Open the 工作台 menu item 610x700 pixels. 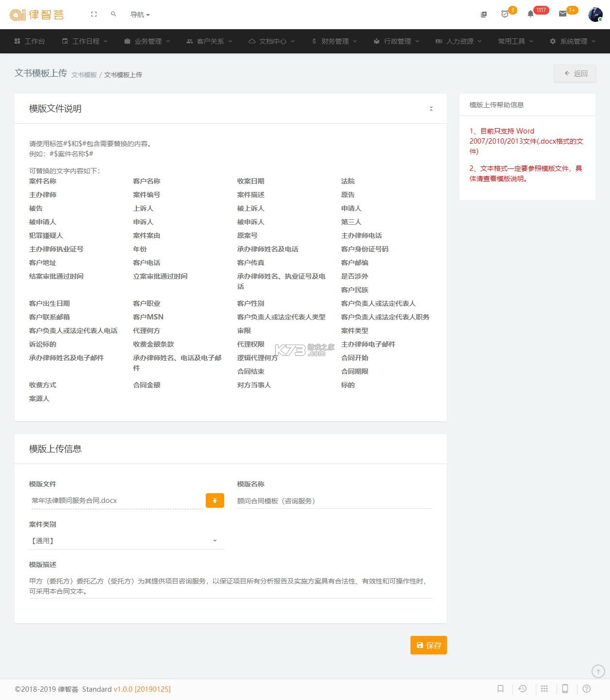(x=30, y=41)
